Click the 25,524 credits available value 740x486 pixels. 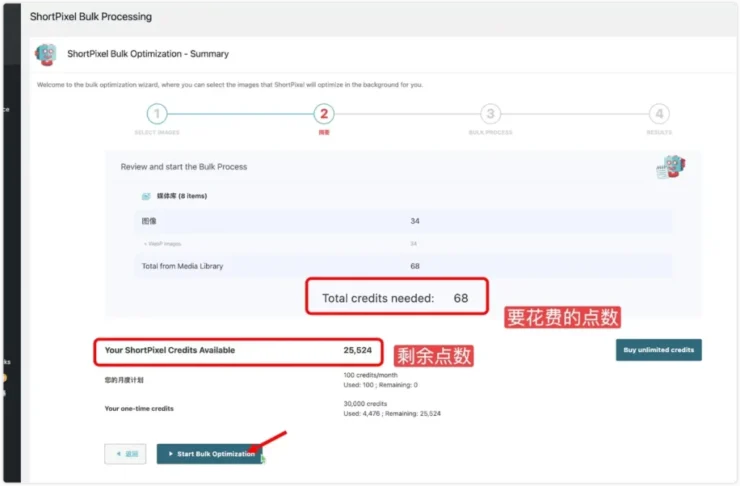click(357, 350)
